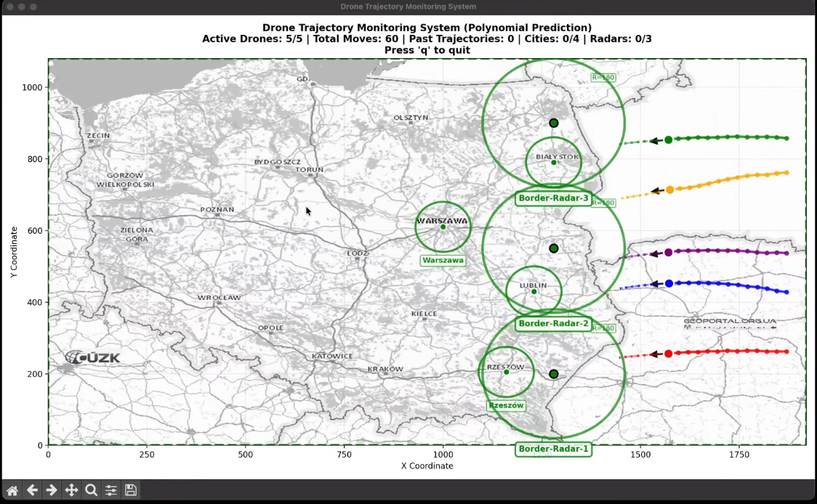Click the red drone marker
Screen dimensions: 817x504
point(669,354)
